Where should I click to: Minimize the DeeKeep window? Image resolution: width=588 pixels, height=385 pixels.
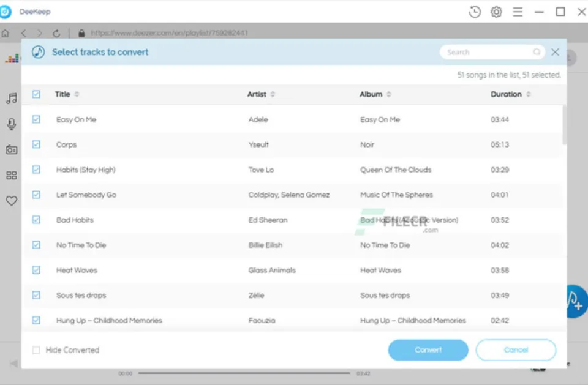539,12
